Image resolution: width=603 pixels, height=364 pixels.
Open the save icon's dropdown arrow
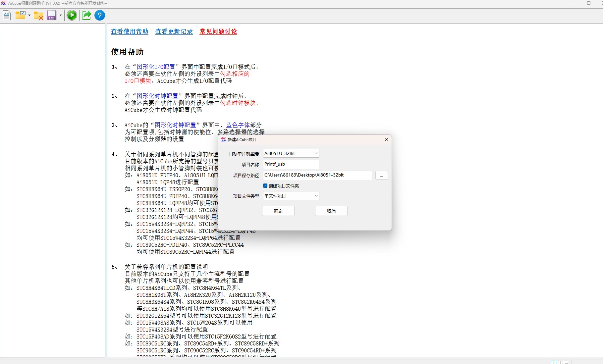coord(60,15)
